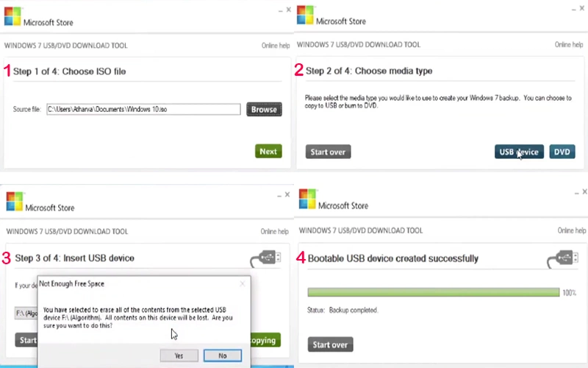This screenshot has width=588, height=368.
Task: Click the green Next button in Step 1
Action: click(x=268, y=152)
